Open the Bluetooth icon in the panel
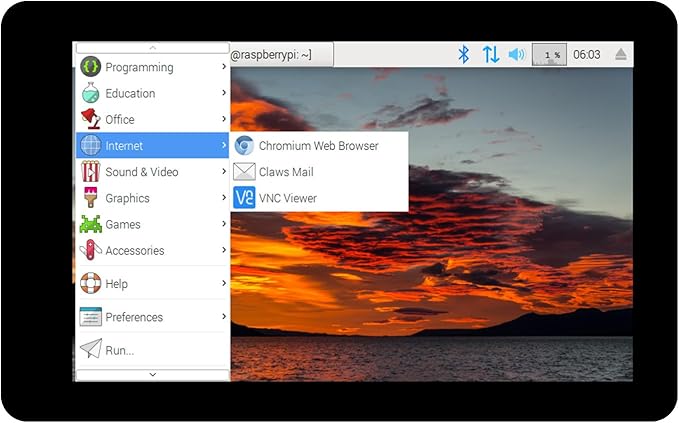 coord(464,55)
